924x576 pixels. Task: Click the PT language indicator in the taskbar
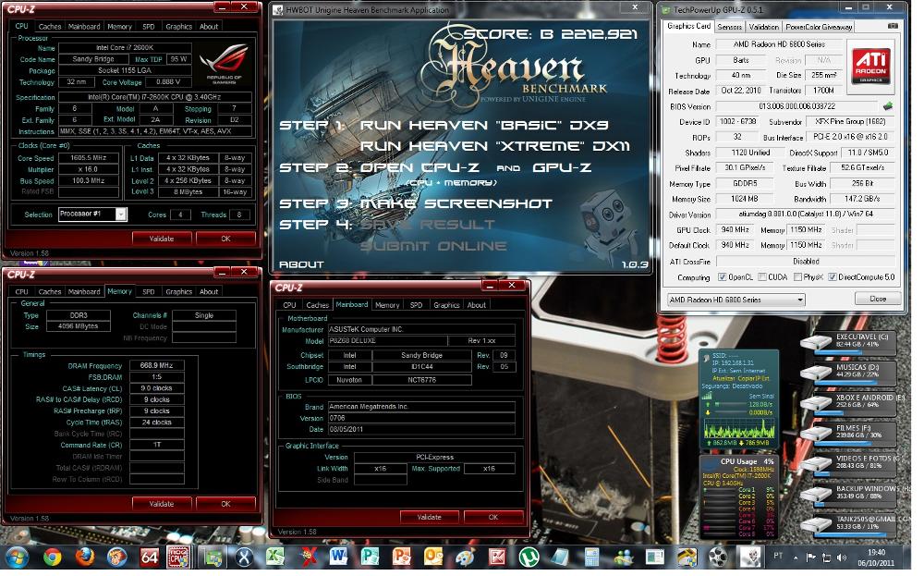point(778,556)
